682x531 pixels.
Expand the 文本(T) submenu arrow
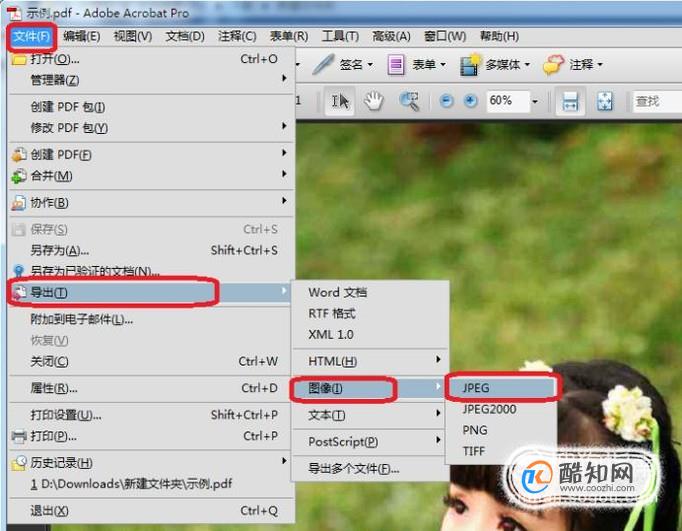438,413
